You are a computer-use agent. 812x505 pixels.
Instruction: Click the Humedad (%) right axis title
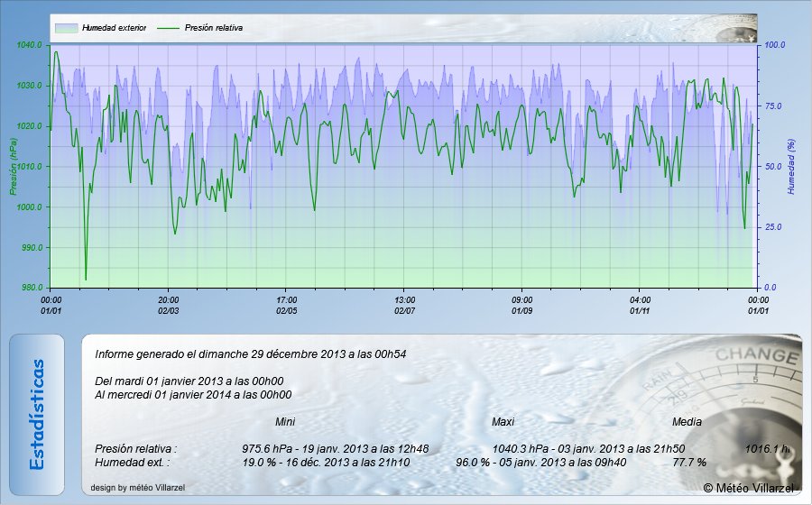coord(791,167)
